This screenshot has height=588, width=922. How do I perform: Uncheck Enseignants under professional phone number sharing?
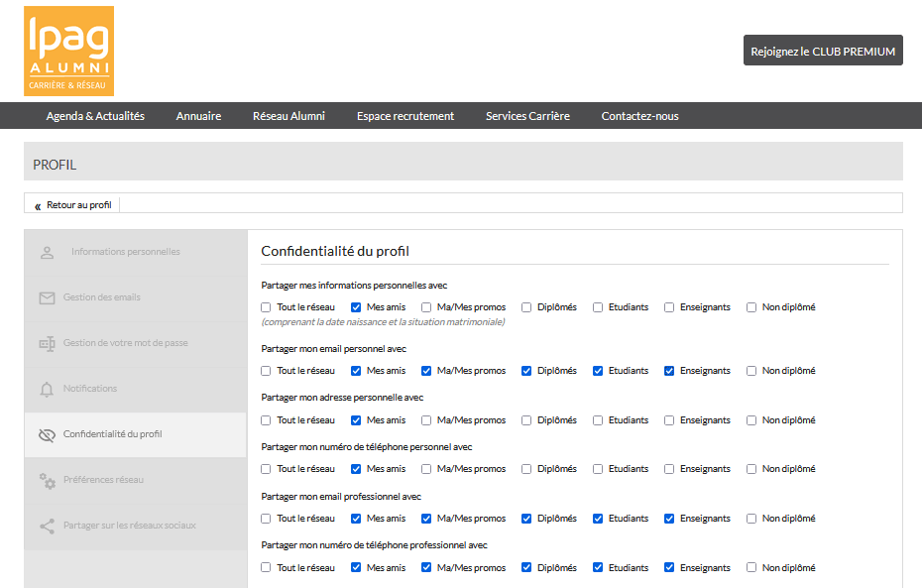click(x=669, y=568)
